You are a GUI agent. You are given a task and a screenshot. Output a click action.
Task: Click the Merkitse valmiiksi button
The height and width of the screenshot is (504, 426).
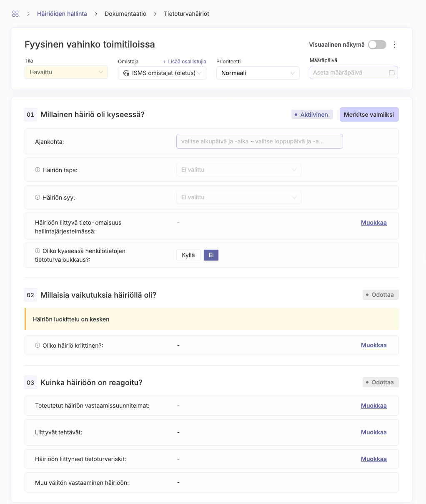[x=369, y=115]
